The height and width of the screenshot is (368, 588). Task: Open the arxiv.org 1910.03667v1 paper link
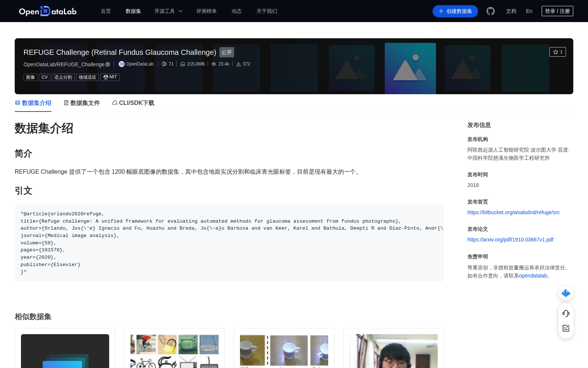point(510,240)
